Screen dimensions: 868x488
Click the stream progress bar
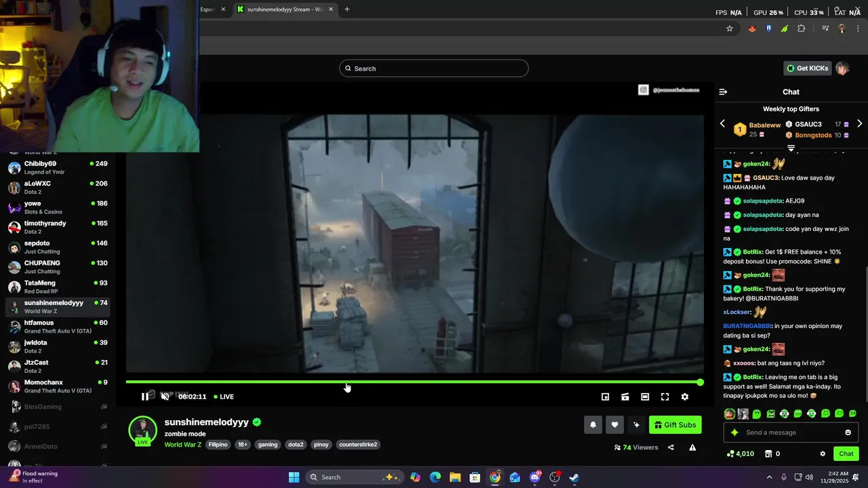414,382
